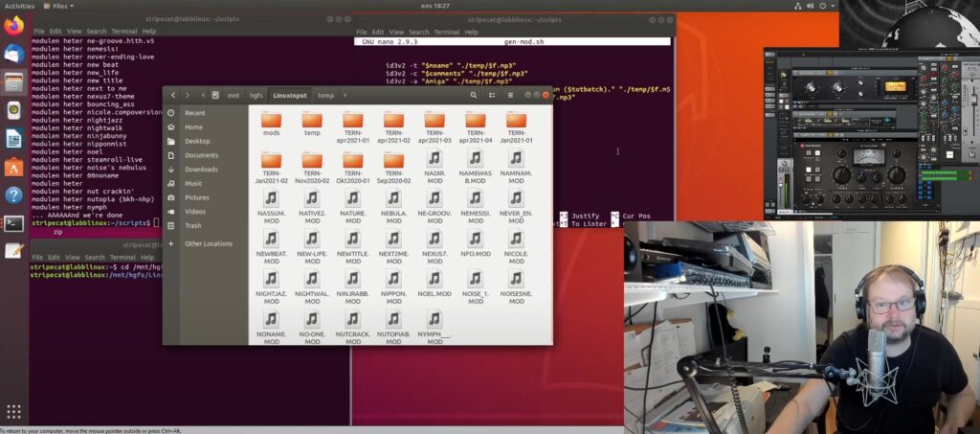Open Text Editor from the dock
This screenshot has height=434, width=980.
[x=13, y=251]
